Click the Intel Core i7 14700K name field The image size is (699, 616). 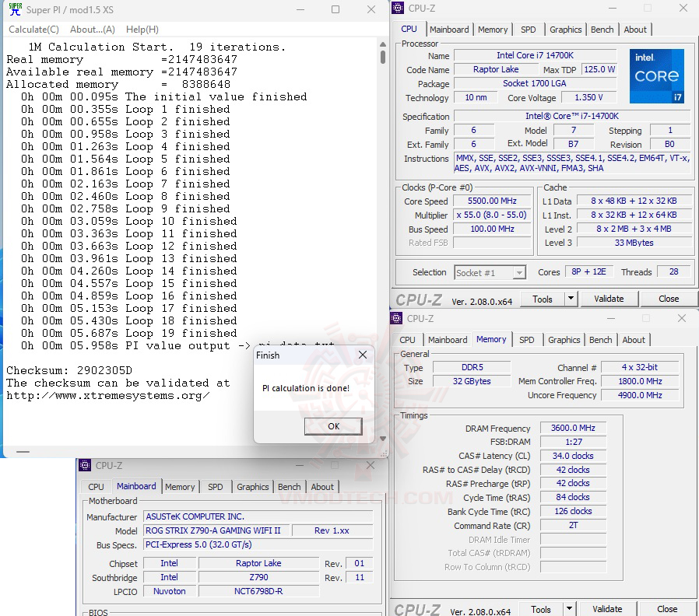click(535, 55)
